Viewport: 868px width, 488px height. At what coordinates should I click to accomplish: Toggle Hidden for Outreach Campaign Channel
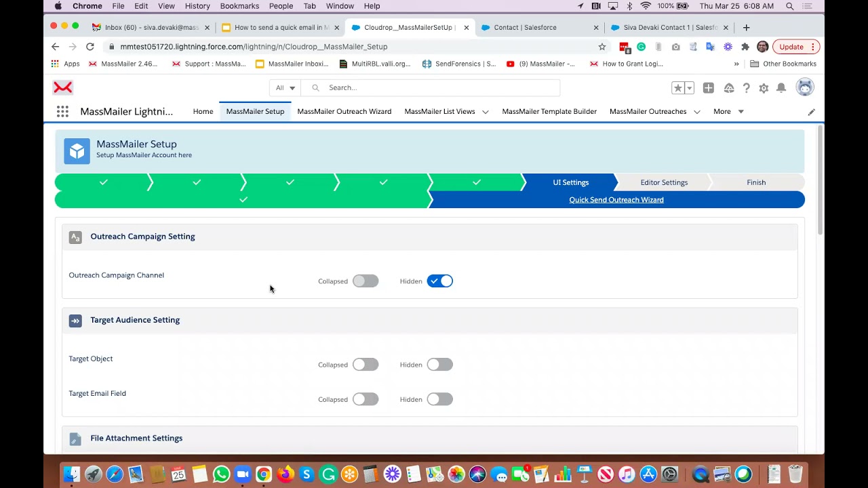[440, 281]
